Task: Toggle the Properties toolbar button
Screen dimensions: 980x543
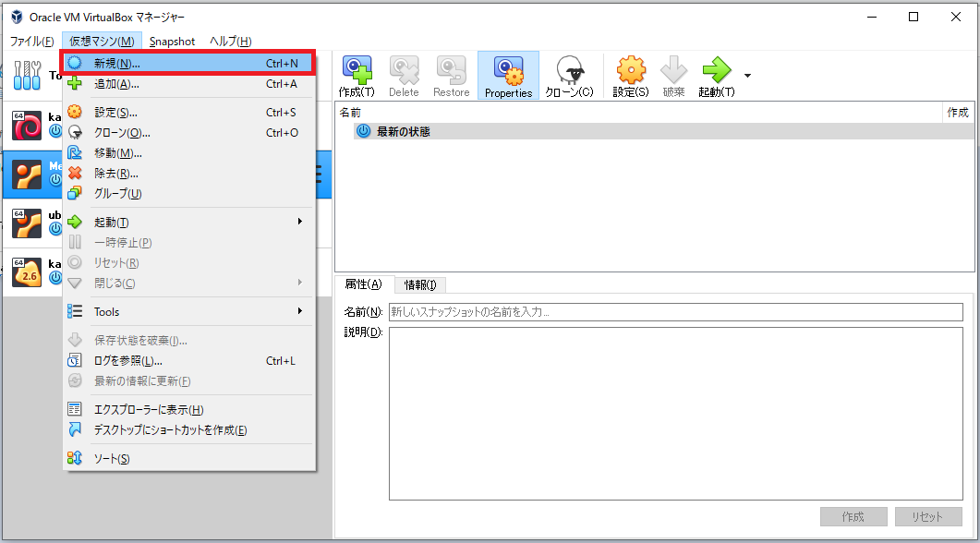Action: (508, 76)
